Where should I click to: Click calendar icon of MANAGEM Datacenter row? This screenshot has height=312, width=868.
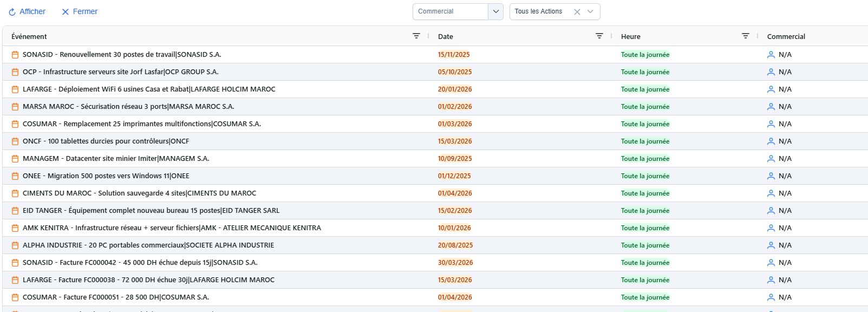coord(15,159)
